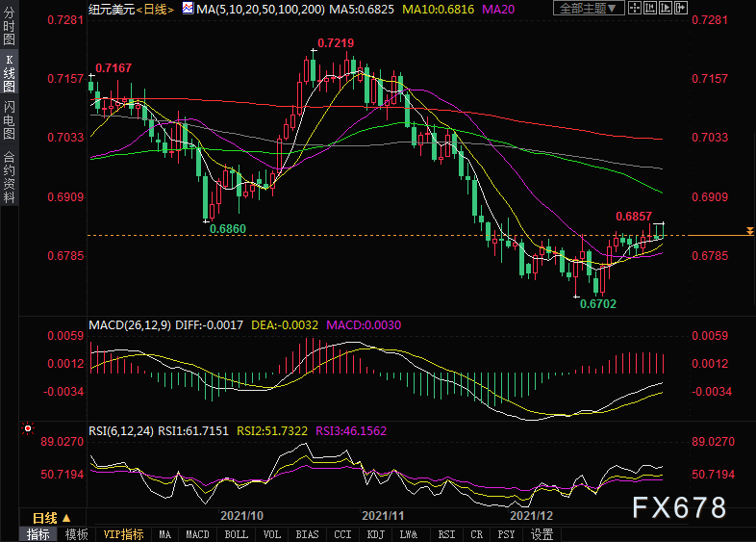This screenshot has width=756, height=542.
Task: Click the MA10:0.6816 value label
Action: point(438,10)
